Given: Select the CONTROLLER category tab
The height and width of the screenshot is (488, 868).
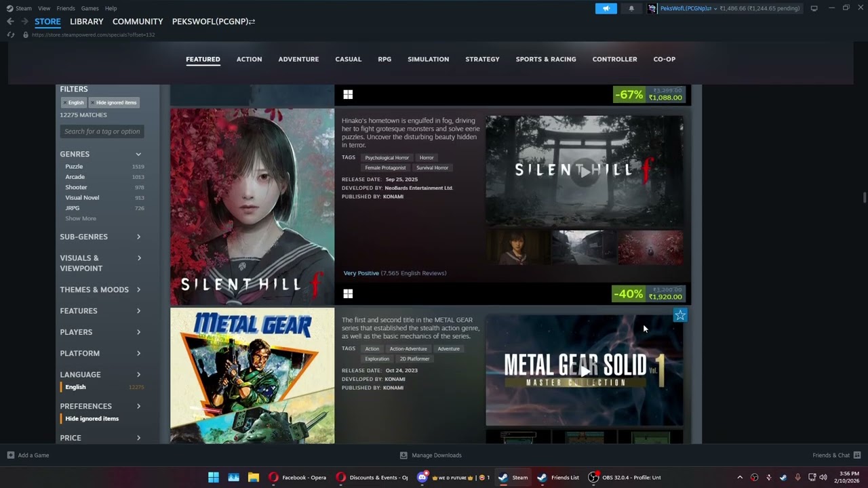Looking at the screenshot, I should pyautogui.click(x=614, y=59).
